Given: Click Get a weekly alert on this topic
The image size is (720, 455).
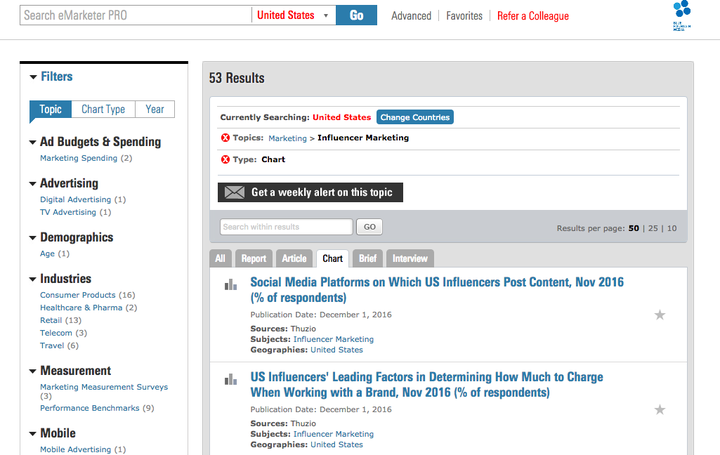Looking at the screenshot, I should 310,192.
